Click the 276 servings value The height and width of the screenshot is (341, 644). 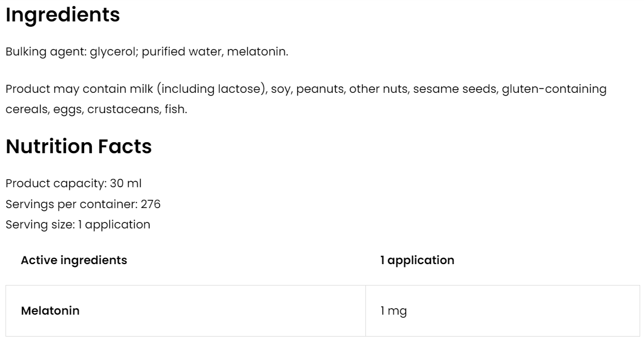click(x=151, y=204)
